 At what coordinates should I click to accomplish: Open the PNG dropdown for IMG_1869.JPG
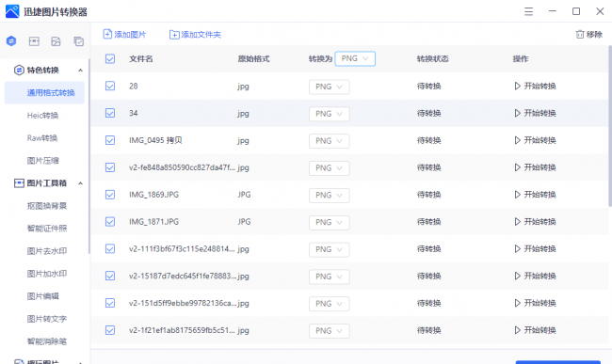tap(329, 195)
